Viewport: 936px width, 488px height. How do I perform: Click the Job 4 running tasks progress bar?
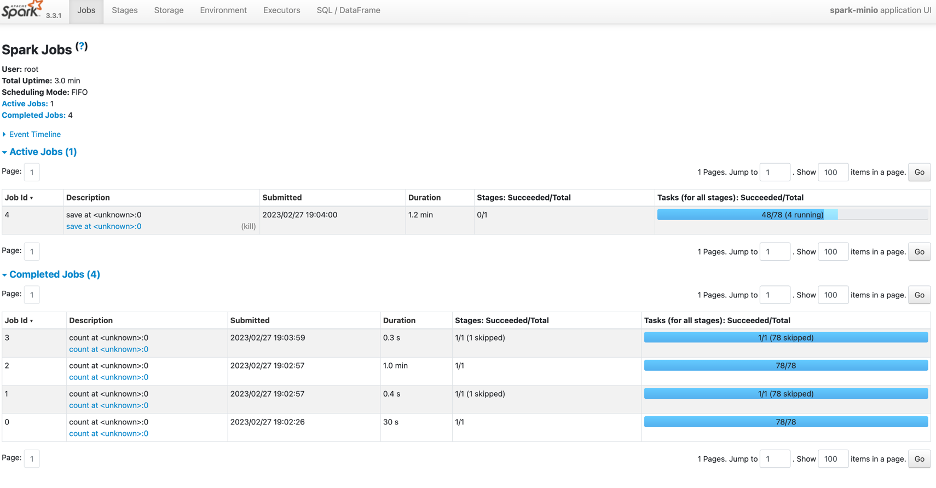(x=792, y=214)
